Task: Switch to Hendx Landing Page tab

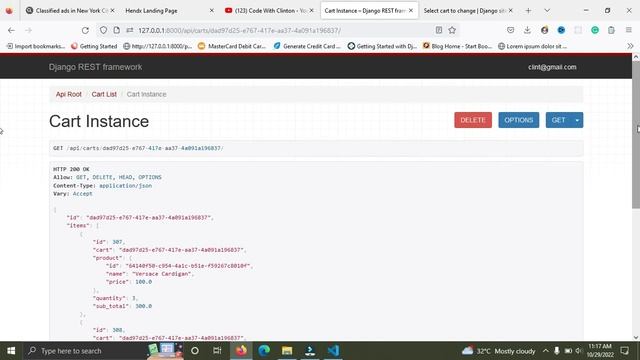Action: pyautogui.click(x=151, y=11)
